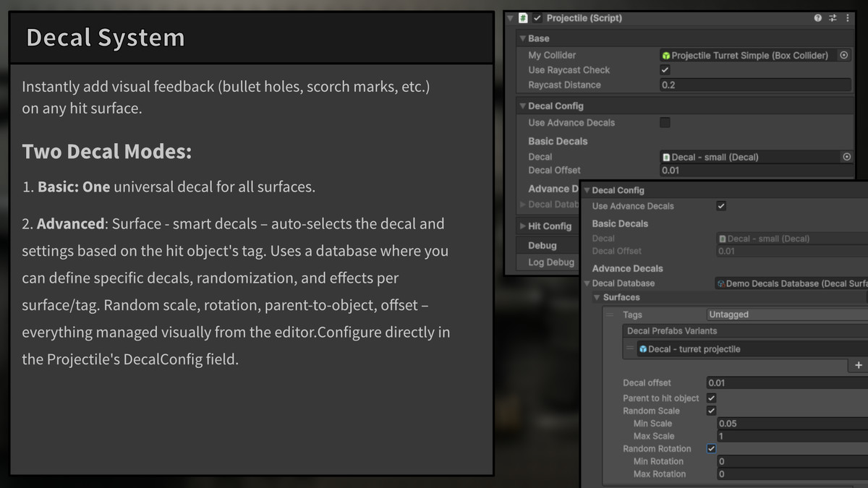Toggle Parent to hit object checkbox
This screenshot has height=488, width=868.
712,398
